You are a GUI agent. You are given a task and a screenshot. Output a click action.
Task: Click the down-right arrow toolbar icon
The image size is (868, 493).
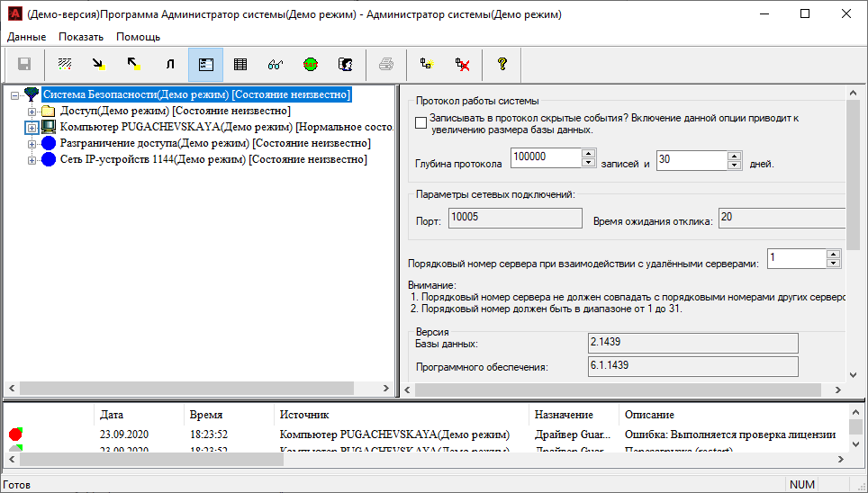click(98, 64)
